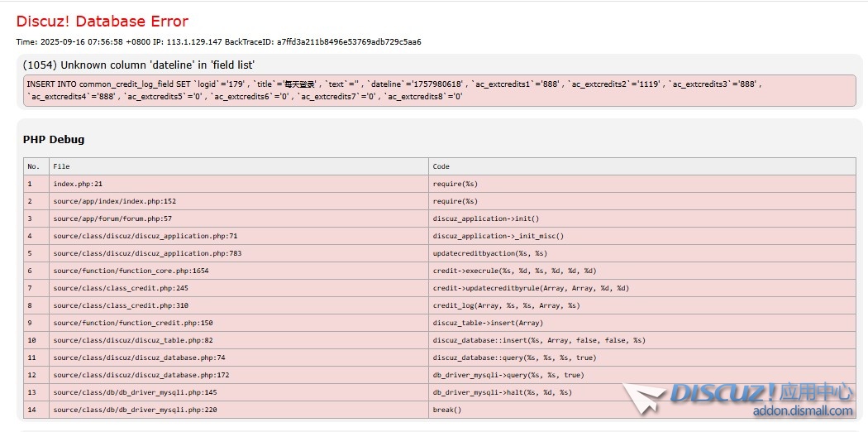Viewport: 868px width, 432px height.
Task: Click the Discuz! Database Error heading
Action: point(103,22)
